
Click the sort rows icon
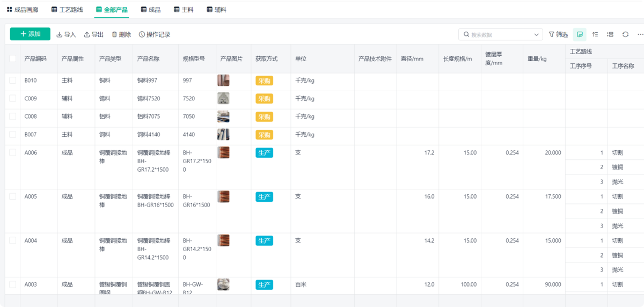point(595,34)
